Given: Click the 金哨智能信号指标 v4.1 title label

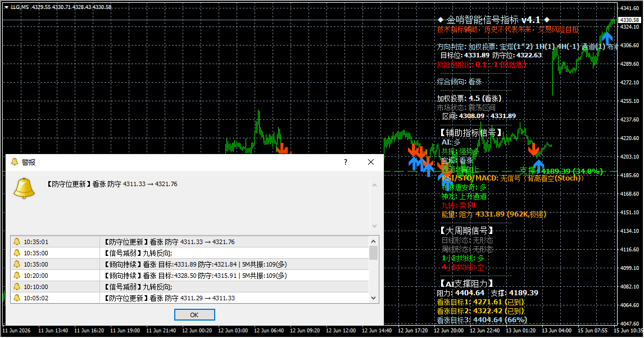Looking at the screenshot, I should (493, 20).
